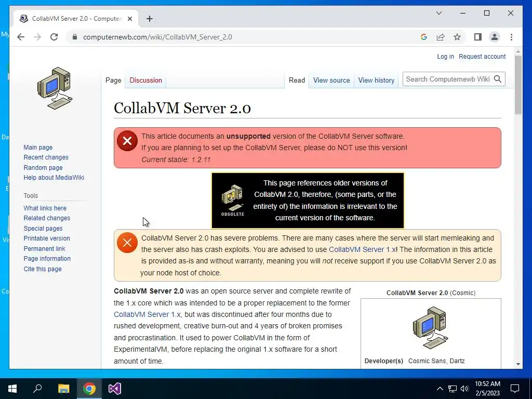Click the page vertical scrollbar thumb
This screenshot has height=399, width=532.
point(518,85)
